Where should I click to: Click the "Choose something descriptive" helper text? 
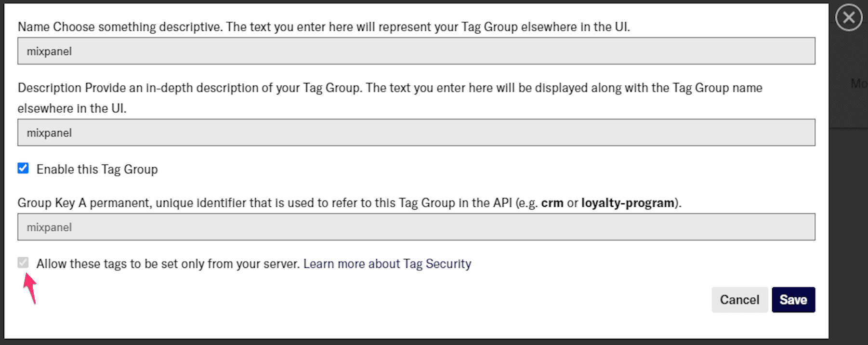(x=138, y=27)
